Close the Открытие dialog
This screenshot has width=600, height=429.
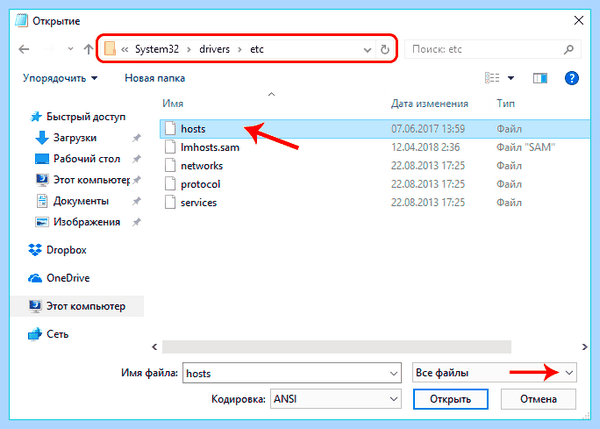pos(579,20)
